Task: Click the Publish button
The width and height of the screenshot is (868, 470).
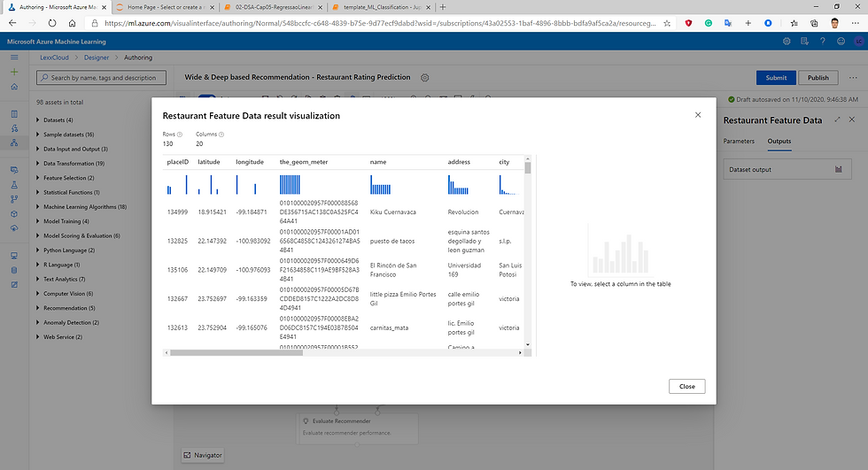Action: click(818, 78)
